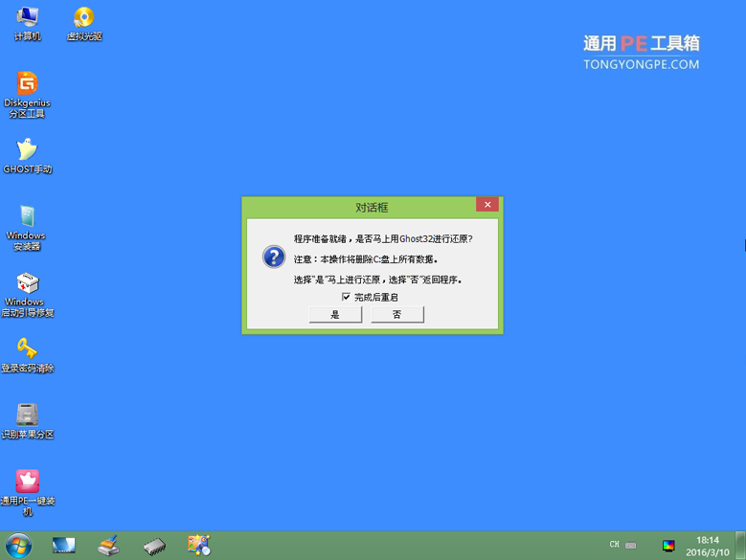Click the brush cleaner taskbar icon
This screenshot has width=746, height=560.
coord(109,546)
